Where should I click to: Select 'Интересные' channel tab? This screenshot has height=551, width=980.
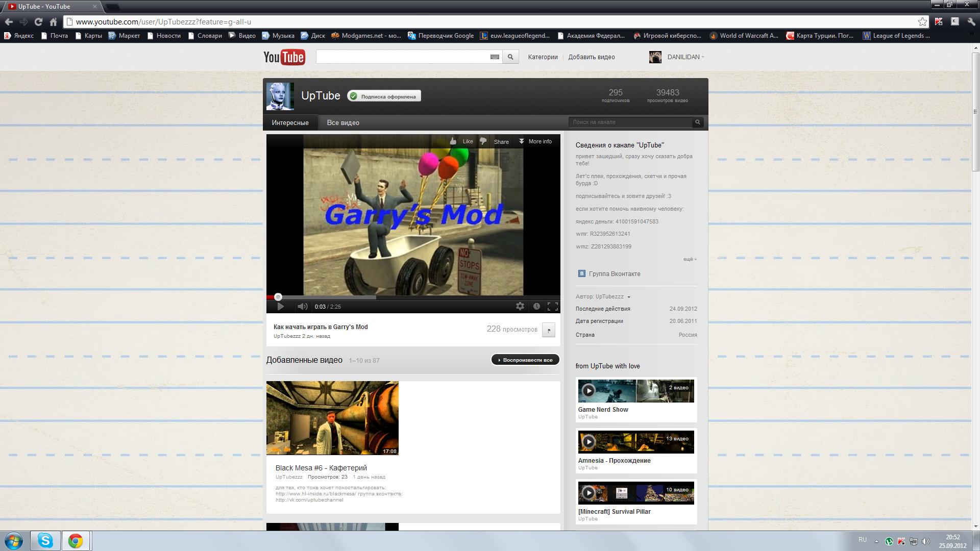[x=290, y=123]
